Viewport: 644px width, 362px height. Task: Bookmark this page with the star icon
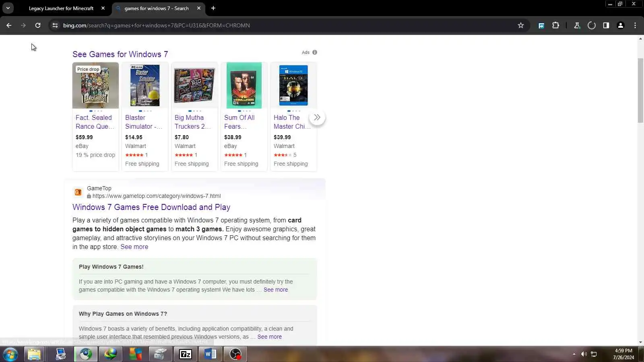[521, 25]
